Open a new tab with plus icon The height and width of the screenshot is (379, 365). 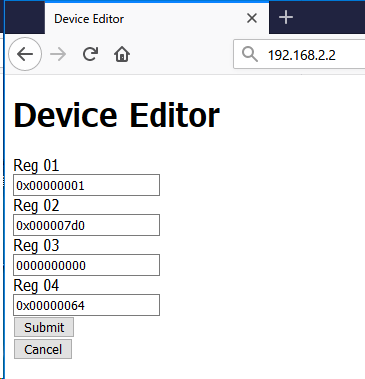(286, 17)
